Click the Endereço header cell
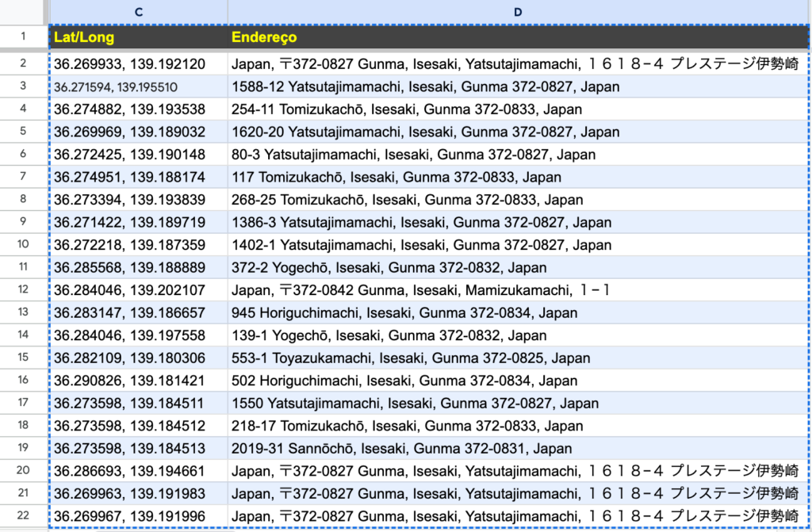Viewport: 812px width, 532px height. (x=519, y=37)
